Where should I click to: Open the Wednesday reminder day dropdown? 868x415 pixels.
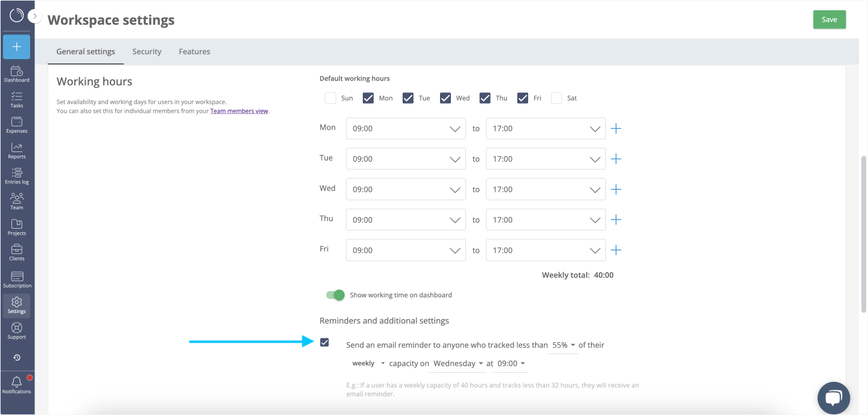(x=458, y=363)
